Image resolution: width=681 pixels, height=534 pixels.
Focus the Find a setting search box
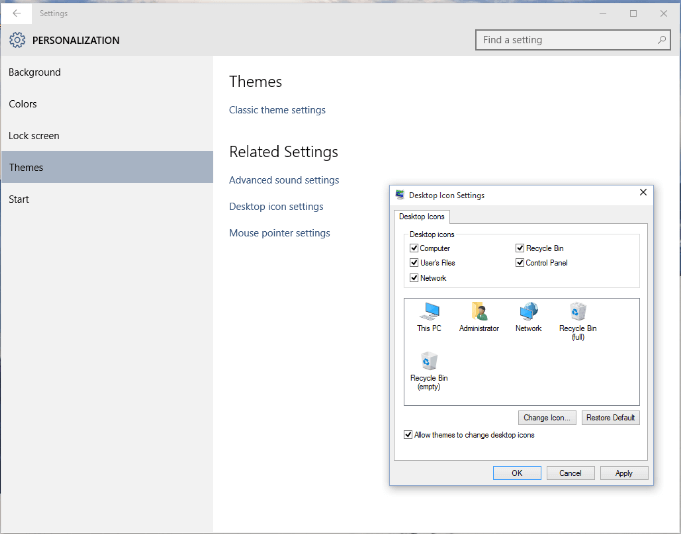pyautogui.click(x=573, y=40)
